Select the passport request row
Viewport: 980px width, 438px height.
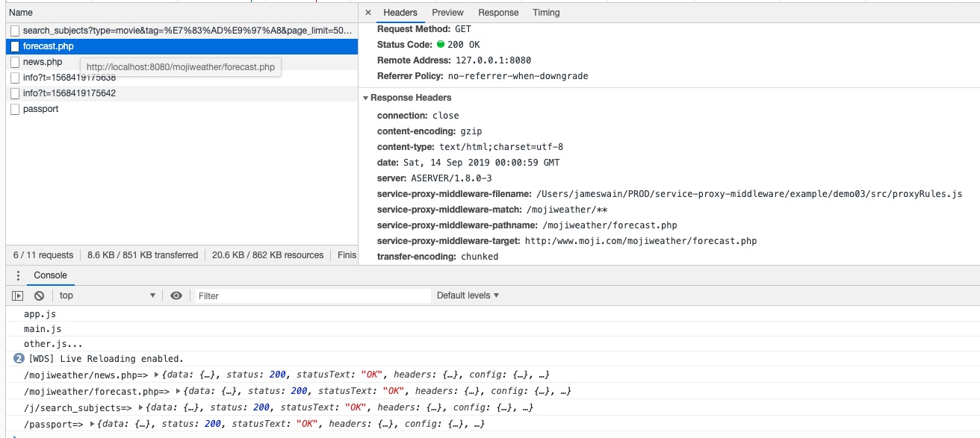tap(182, 109)
